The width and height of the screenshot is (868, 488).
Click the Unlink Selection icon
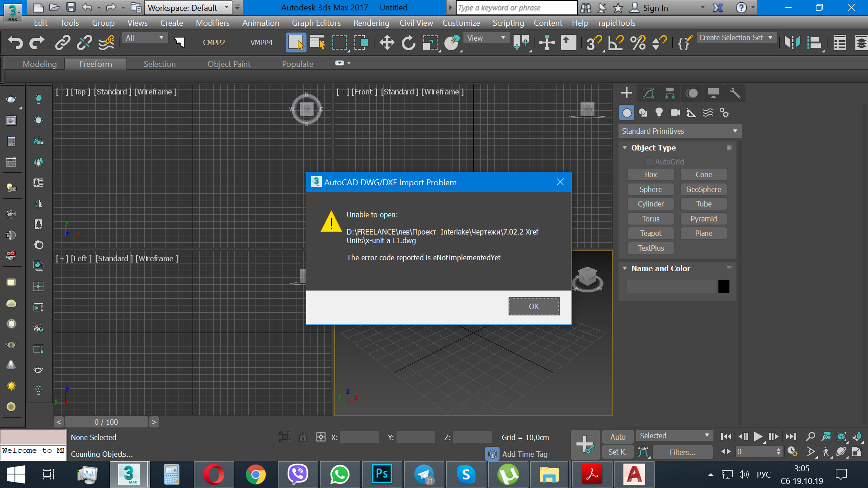coord(85,43)
